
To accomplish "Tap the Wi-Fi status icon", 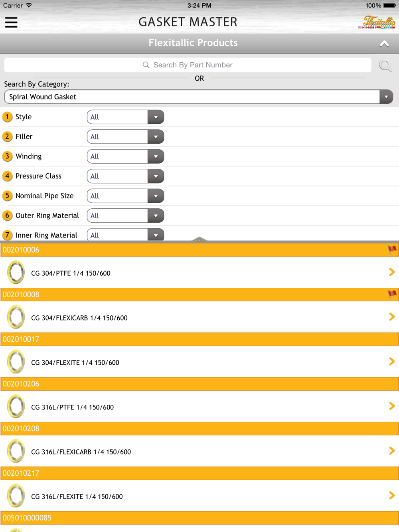I will coord(29,5).
